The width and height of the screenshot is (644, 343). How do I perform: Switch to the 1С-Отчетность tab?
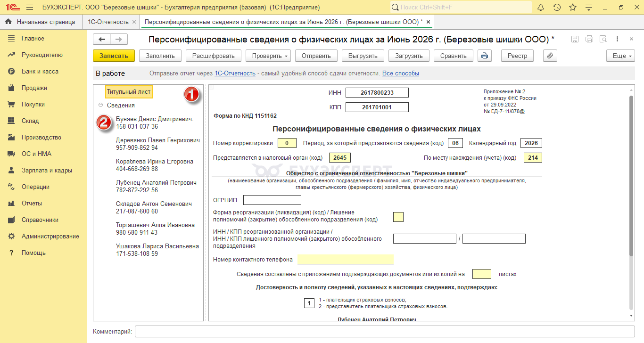pyautogui.click(x=108, y=22)
